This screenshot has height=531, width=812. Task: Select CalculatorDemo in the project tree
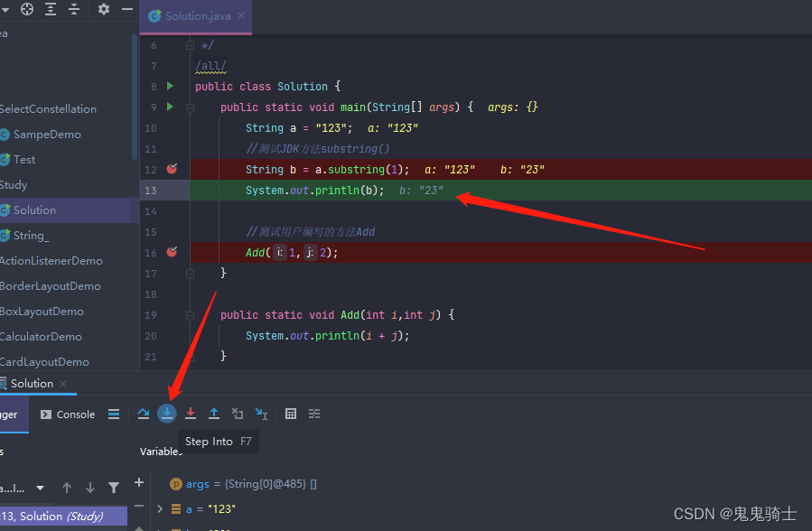(x=41, y=337)
